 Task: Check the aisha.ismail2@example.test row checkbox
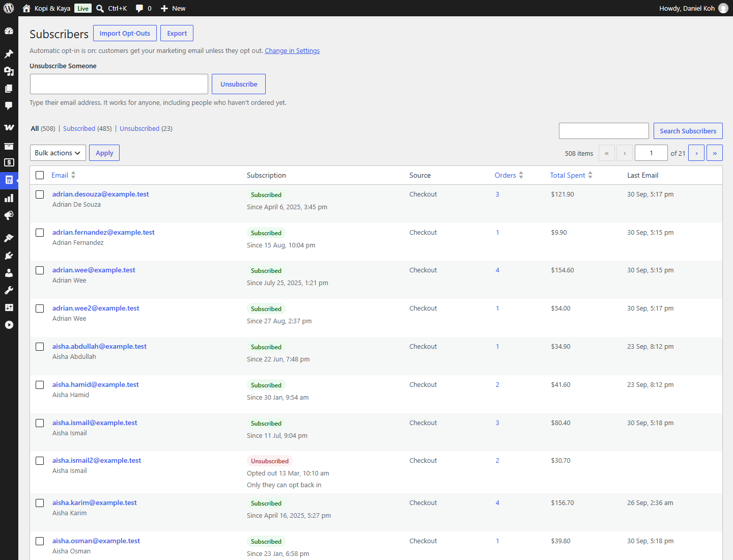[x=40, y=461]
